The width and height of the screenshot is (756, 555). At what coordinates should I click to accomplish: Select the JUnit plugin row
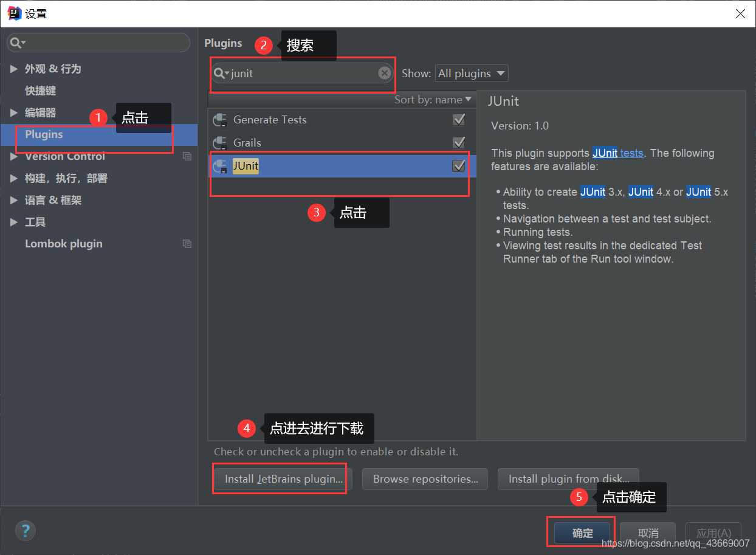[x=342, y=166]
